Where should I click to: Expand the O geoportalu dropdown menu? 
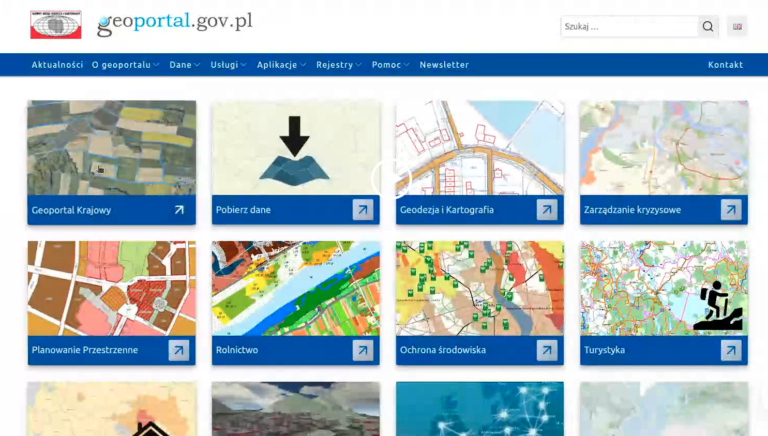pyautogui.click(x=125, y=65)
